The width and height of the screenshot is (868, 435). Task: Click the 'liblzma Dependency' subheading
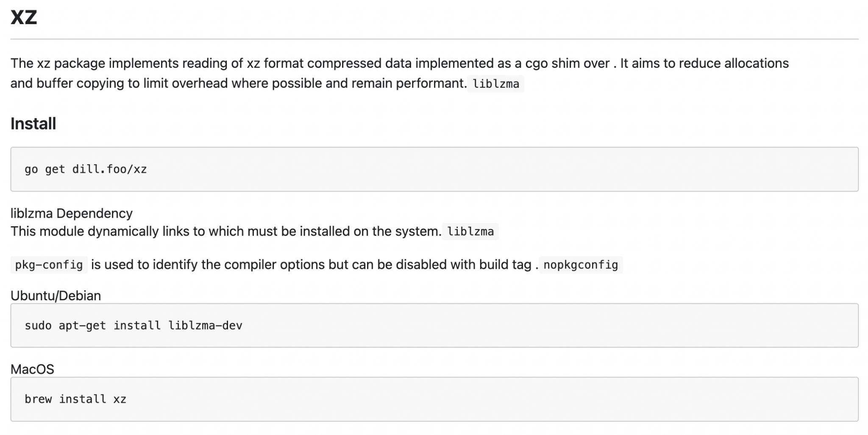(71, 213)
